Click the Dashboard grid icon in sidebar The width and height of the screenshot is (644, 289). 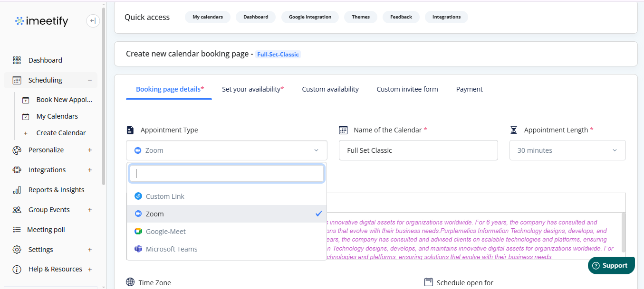coord(17,60)
